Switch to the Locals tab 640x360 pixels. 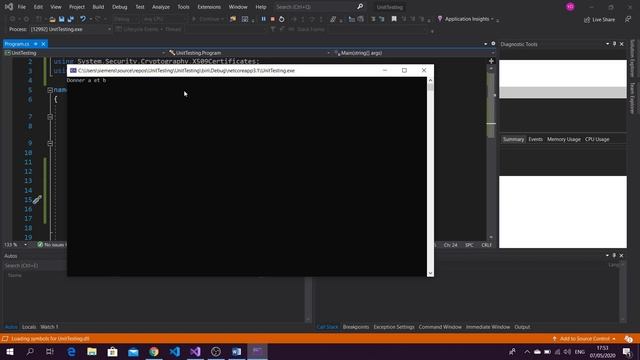pyautogui.click(x=29, y=327)
